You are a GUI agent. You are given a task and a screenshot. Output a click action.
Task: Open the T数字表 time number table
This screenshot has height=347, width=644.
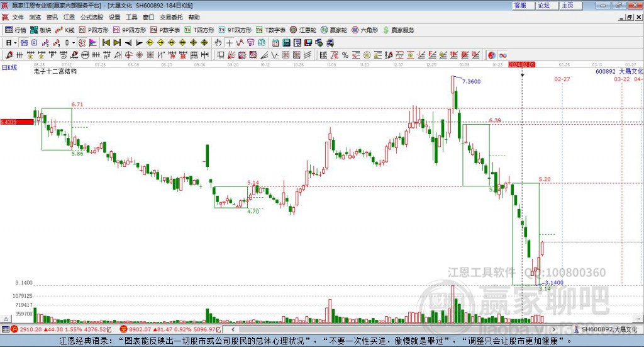270,30
